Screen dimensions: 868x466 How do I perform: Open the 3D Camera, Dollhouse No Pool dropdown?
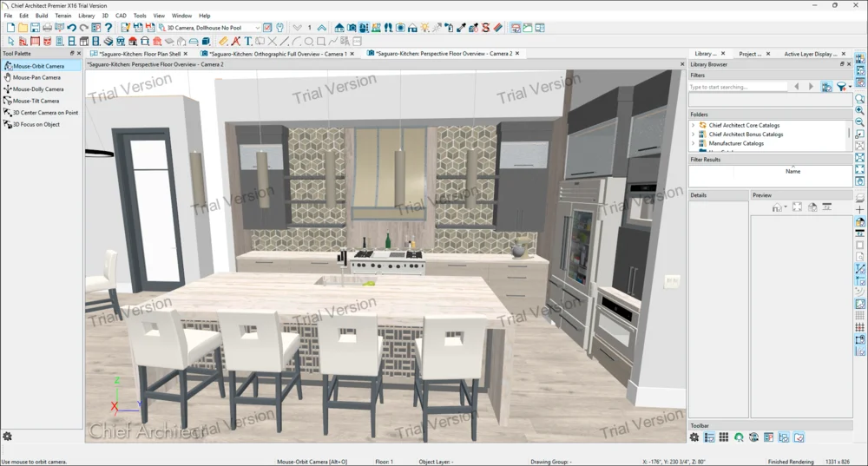pyautogui.click(x=209, y=28)
